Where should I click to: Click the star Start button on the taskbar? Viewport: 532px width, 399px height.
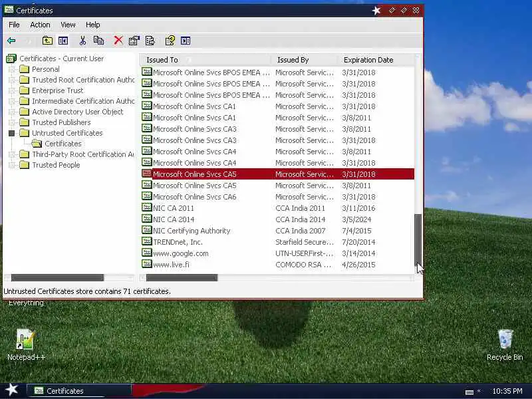12,390
